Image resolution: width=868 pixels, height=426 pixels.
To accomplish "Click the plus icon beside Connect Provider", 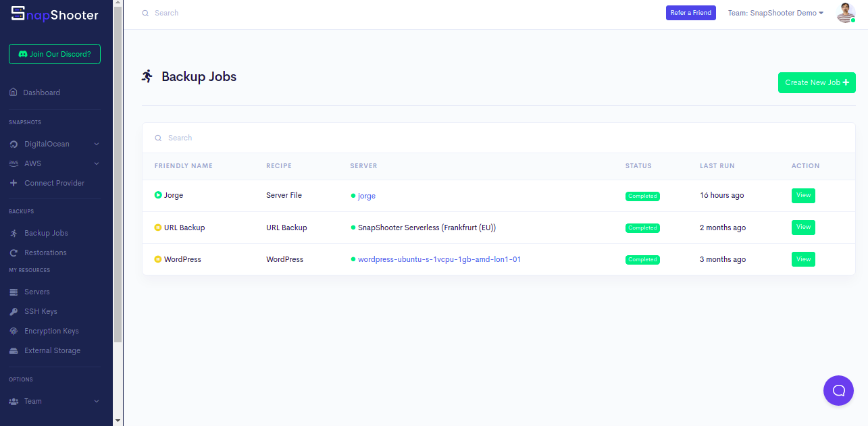I will pos(14,183).
